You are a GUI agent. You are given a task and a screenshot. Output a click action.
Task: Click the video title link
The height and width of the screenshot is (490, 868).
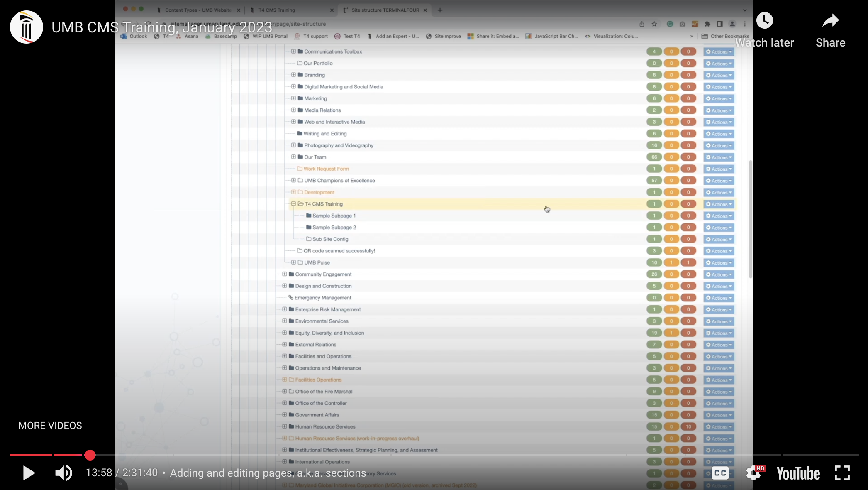point(161,27)
